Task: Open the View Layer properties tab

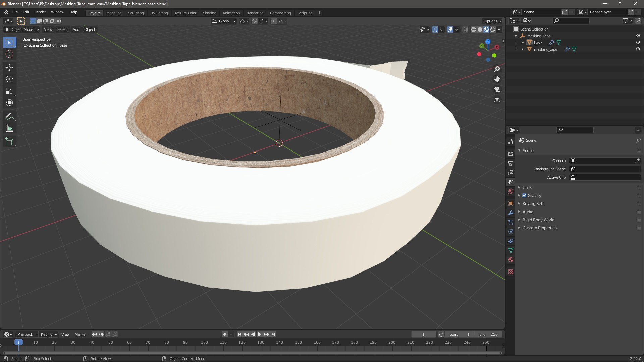Action: (x=511, y=172)
